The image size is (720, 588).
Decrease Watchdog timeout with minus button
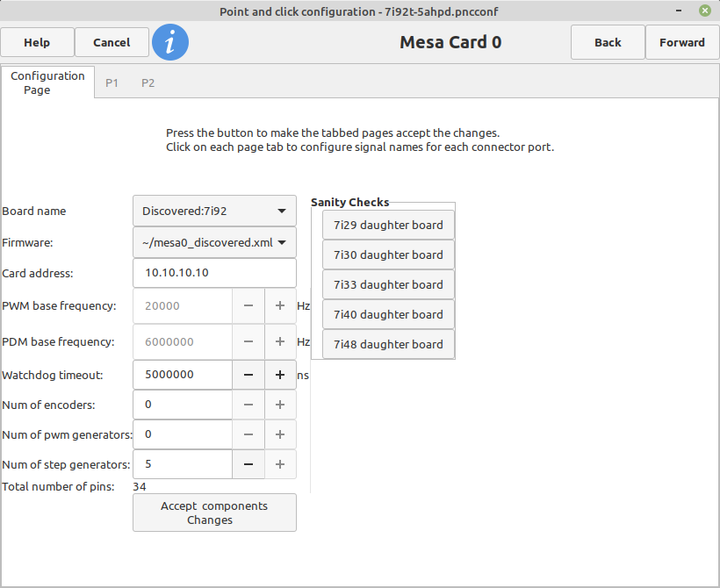pyautogui.click(x=248, y=375)
